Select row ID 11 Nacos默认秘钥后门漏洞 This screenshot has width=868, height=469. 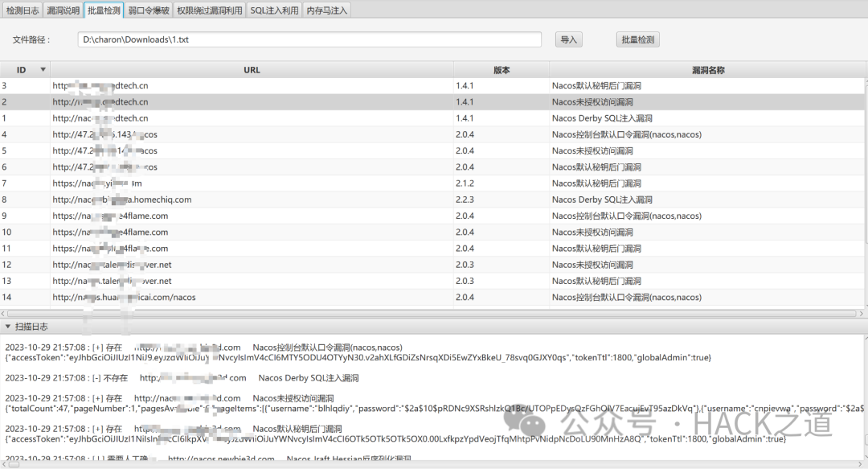coord(432,249)
